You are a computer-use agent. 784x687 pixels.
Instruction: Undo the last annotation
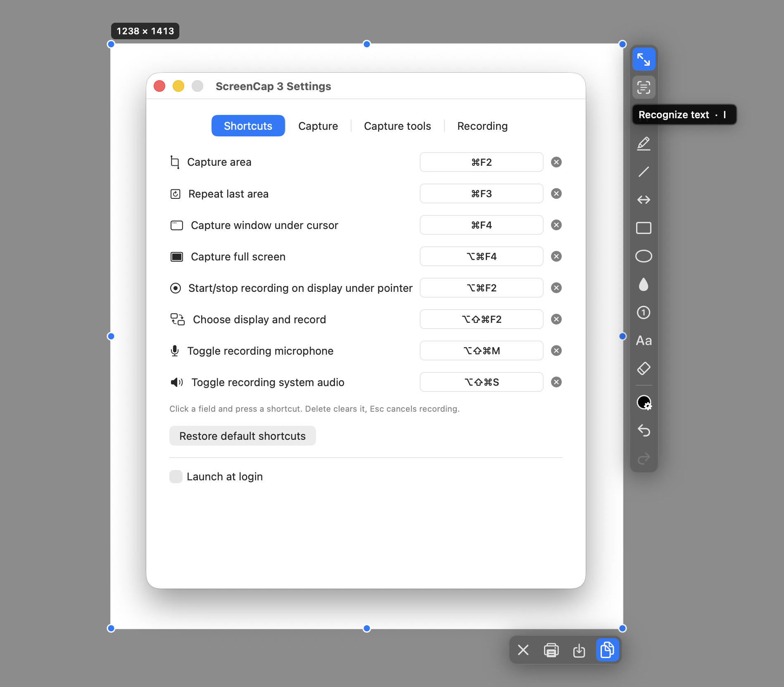click(x=644, y=430)
